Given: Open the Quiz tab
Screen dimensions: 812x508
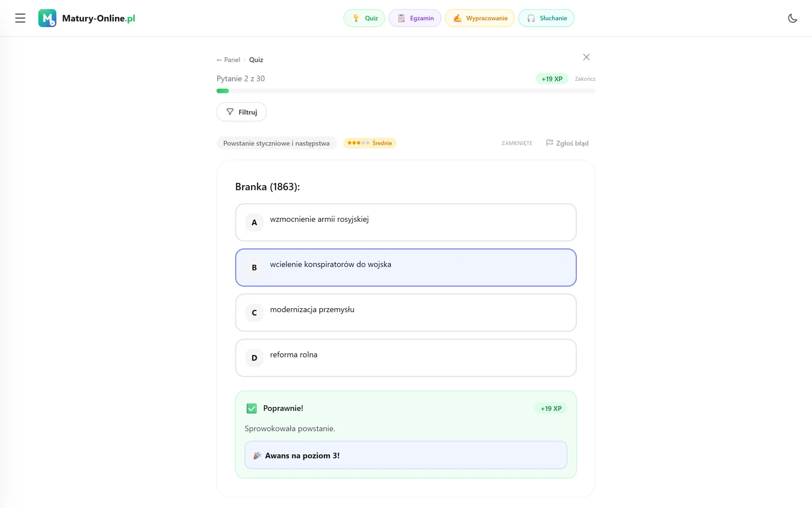Looking at the screenshot, I should coord(364,18).
